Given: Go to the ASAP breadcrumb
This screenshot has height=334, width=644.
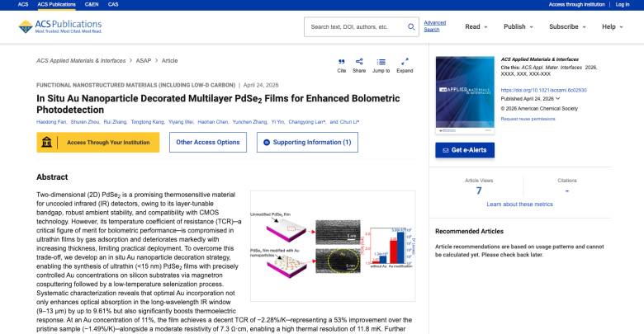Looking at the screenshot, I should [144, 61].
